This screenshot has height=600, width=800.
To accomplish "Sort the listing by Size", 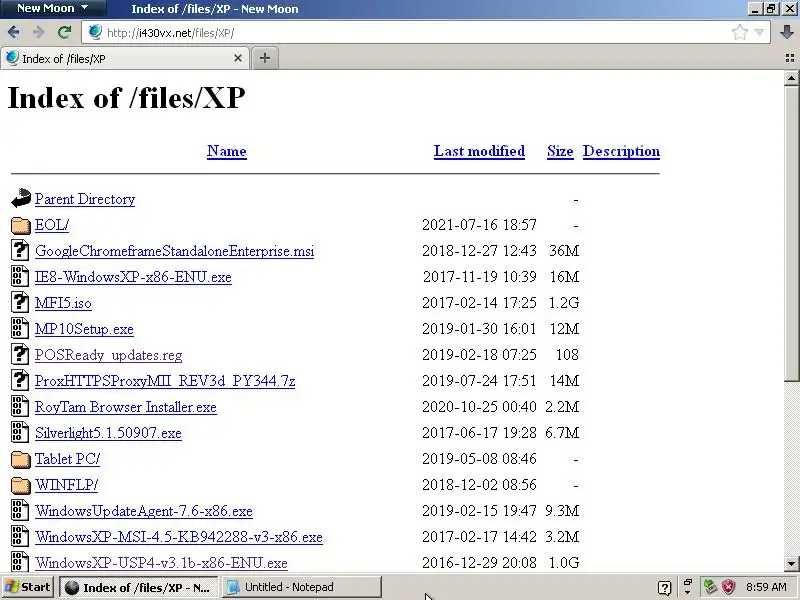I will click(x=560, y=151).
